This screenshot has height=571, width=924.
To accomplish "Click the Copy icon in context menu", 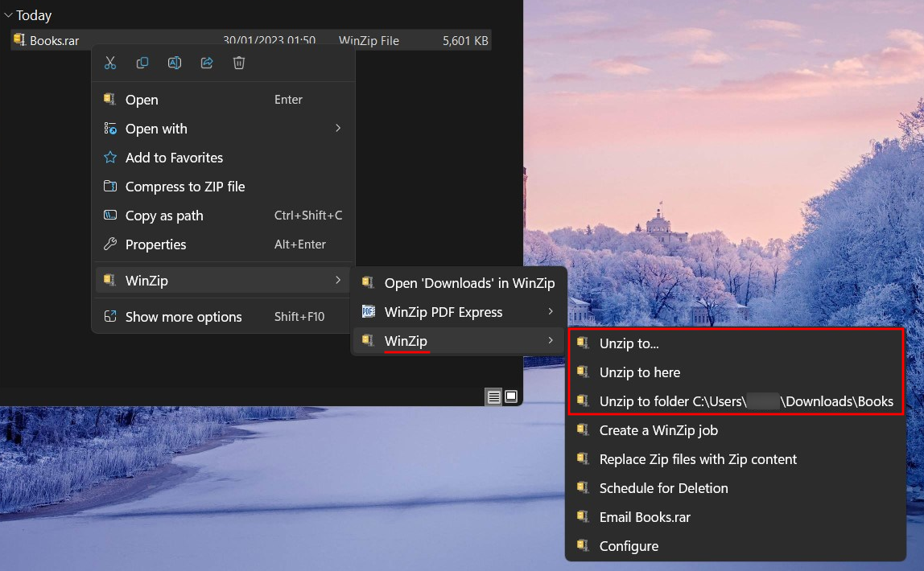I will (142, 63).
